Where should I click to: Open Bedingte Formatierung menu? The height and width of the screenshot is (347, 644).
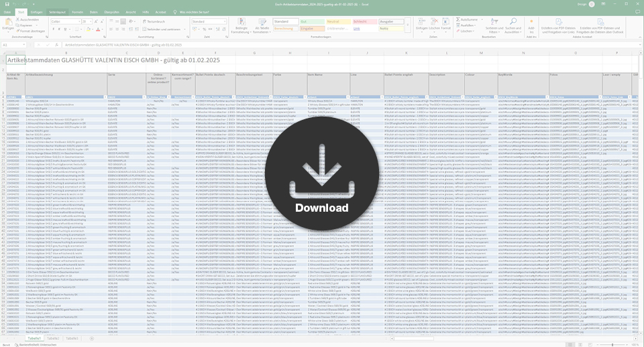click(x=241, y=25)
